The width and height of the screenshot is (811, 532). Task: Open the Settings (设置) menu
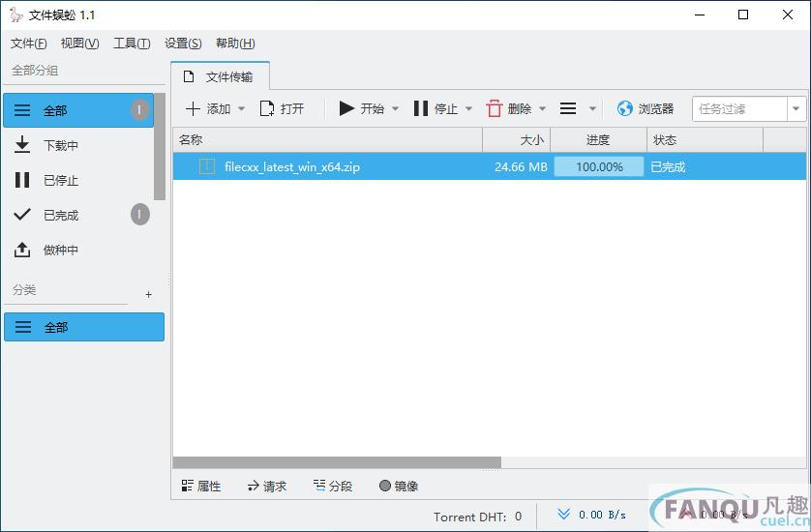(183, 44)
